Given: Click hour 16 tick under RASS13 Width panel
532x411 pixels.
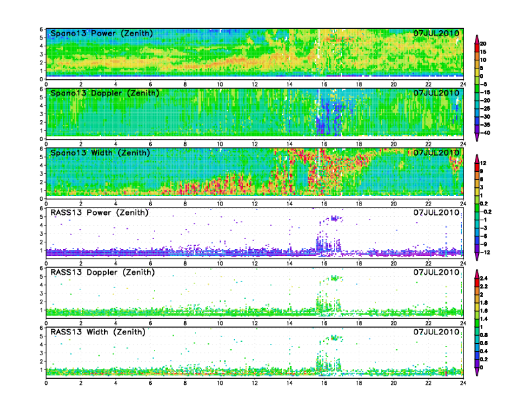Looking at the screenshot, I should tap(324, 383).
